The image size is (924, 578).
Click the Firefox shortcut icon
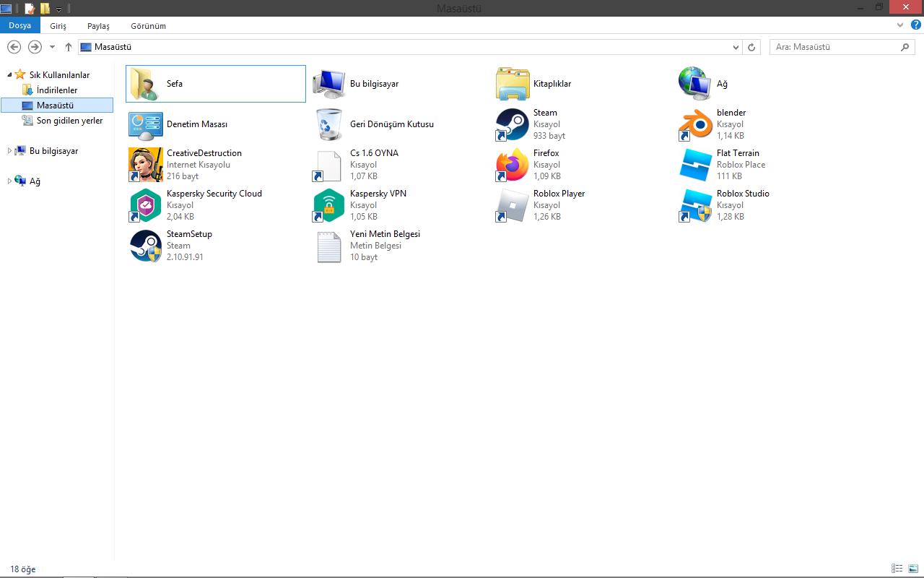tap(512, 165)
